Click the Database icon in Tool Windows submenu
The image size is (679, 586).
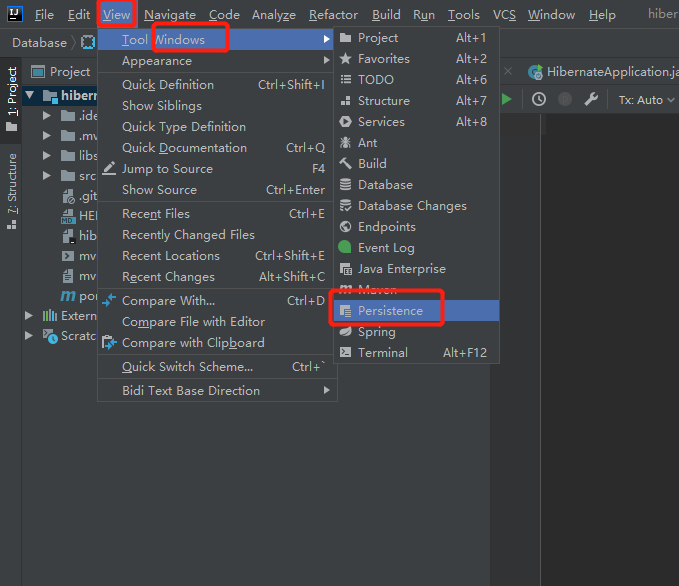coord(345,185)
